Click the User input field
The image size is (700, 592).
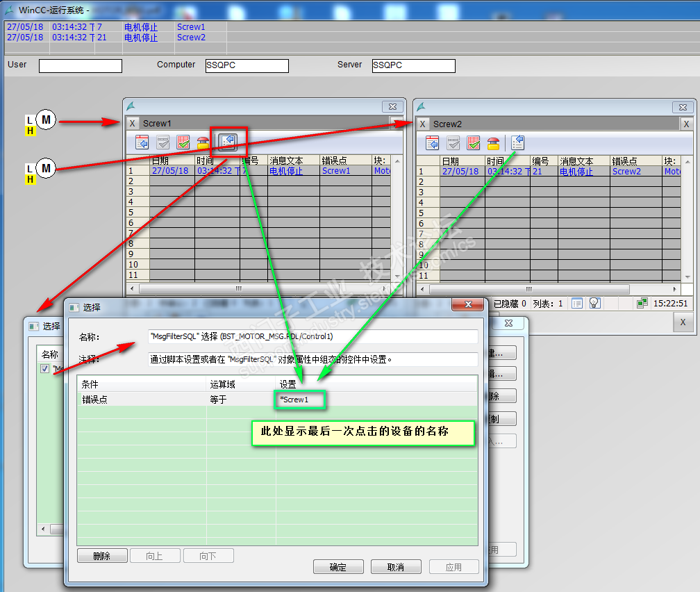coord(81,66)
